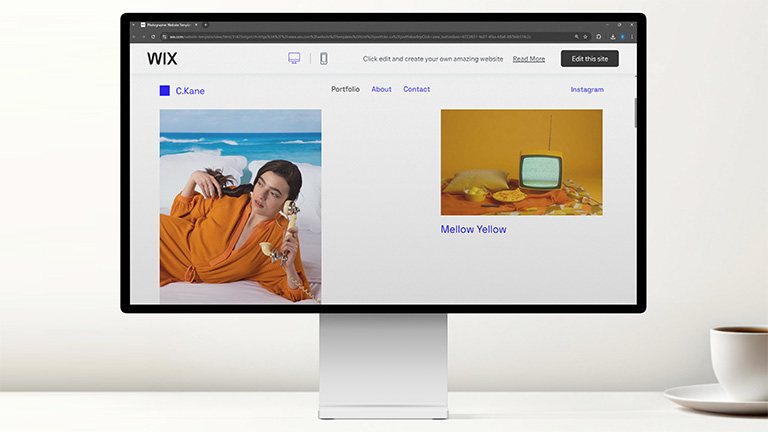The width and height of the screenshot is (768, 432).
Task: Go back in browser history
Action: point(134,37)
